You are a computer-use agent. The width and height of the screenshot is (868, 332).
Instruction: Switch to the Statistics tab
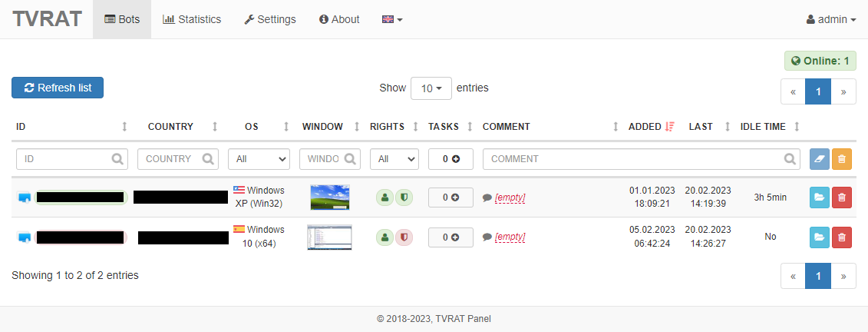pos(192,19)
